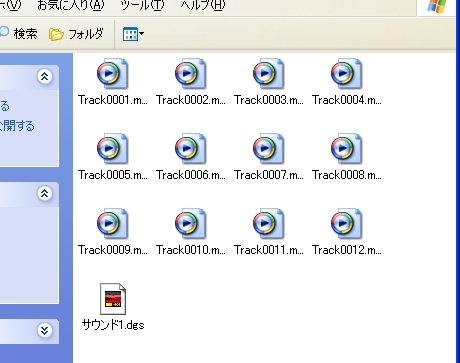
Task: Select the サウンド1.dgs file icon
Action: [x=113, y=299]
